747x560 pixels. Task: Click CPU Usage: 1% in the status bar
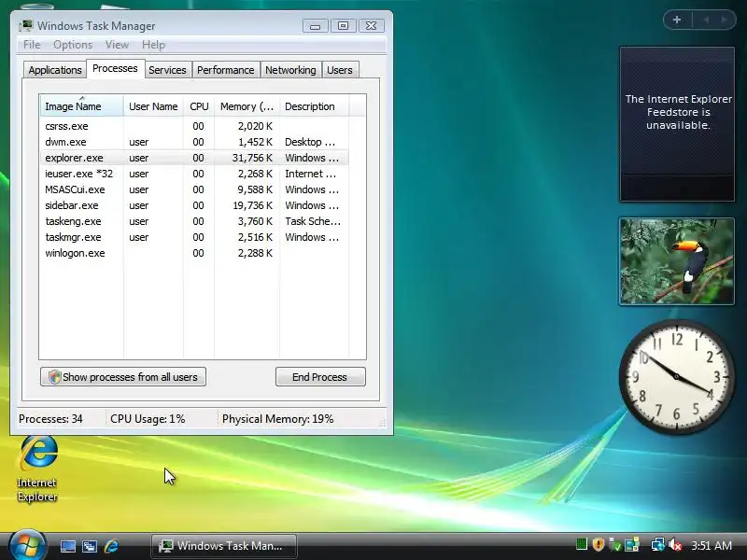click(148, 419)
